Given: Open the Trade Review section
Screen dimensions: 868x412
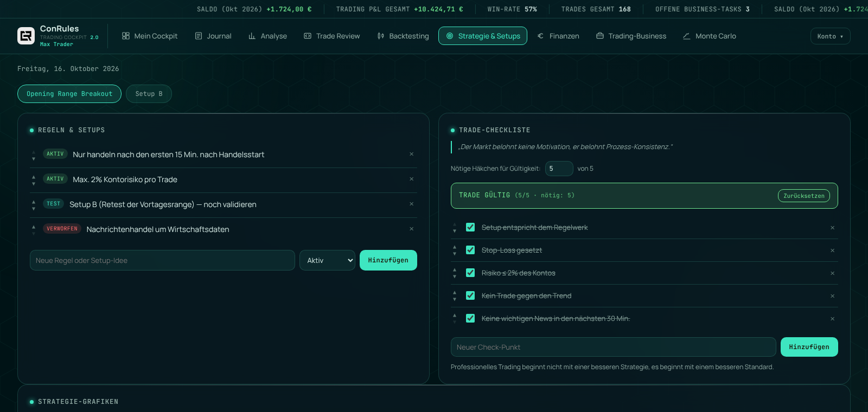Looking at the screenshot, I should click(332, 36).
